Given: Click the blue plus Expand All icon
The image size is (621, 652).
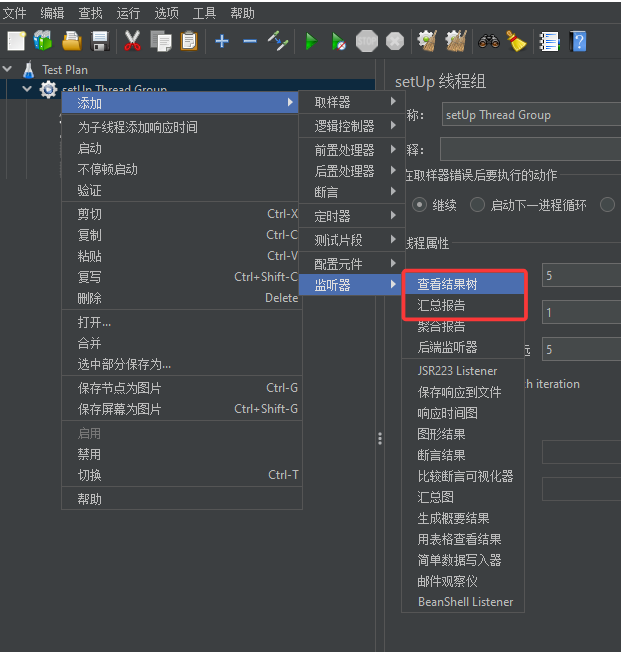Looking at the screenshot, I should point(222,41).
